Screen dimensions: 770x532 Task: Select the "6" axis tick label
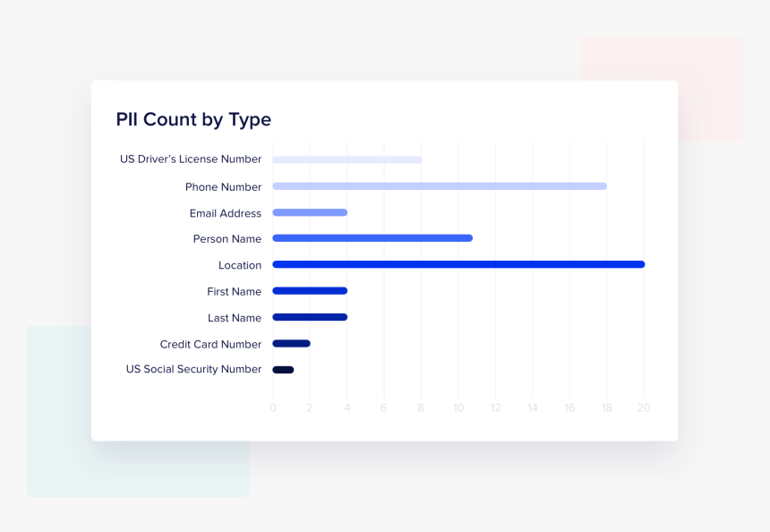pos(383,408)
